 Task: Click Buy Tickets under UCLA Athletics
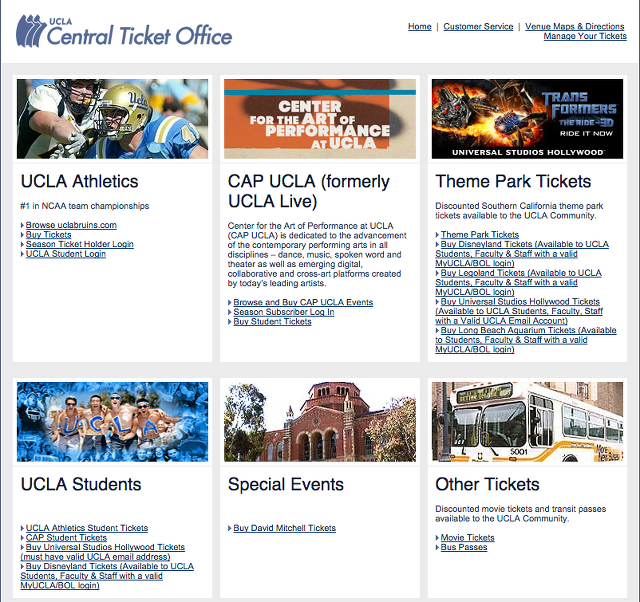click(x=49, y=235)
